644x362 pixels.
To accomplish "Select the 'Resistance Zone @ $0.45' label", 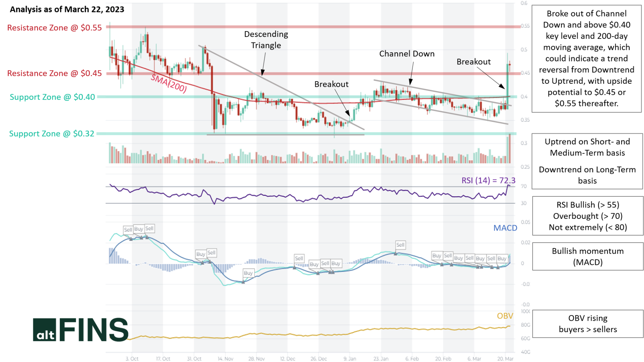I will point(54,73).
